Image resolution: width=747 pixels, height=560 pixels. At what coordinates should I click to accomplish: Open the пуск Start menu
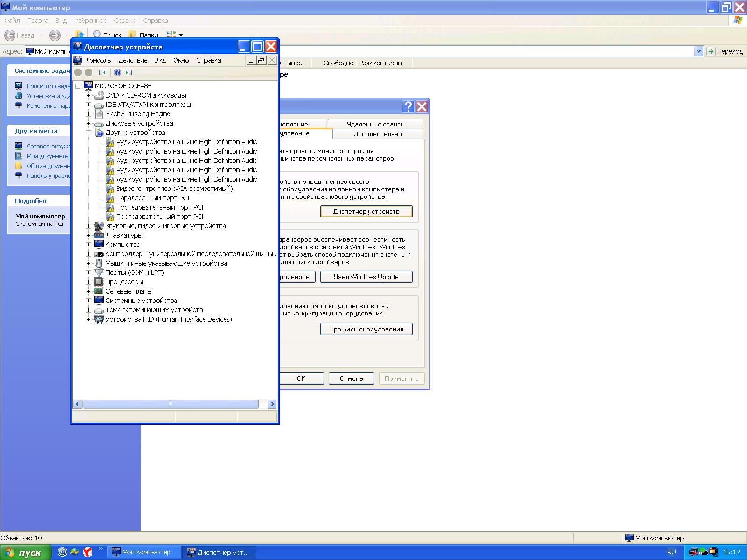[x=26, y=553]
